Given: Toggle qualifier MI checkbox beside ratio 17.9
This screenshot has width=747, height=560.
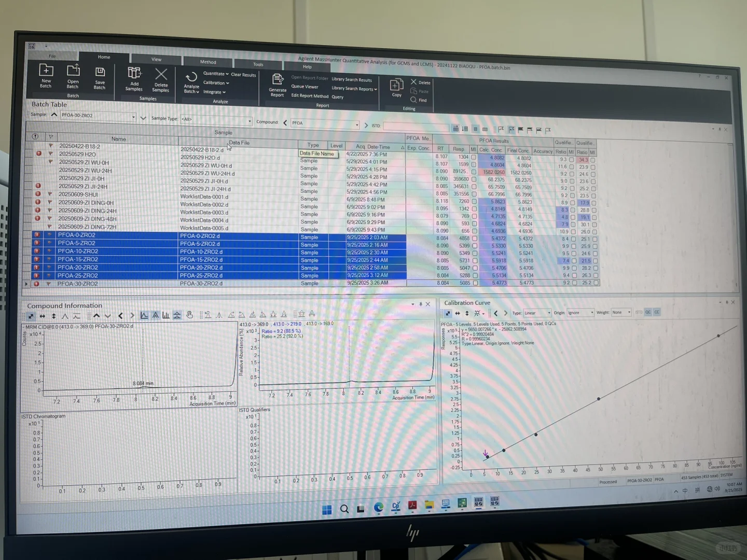Looking at the screenshot, I should click(594, 203).
